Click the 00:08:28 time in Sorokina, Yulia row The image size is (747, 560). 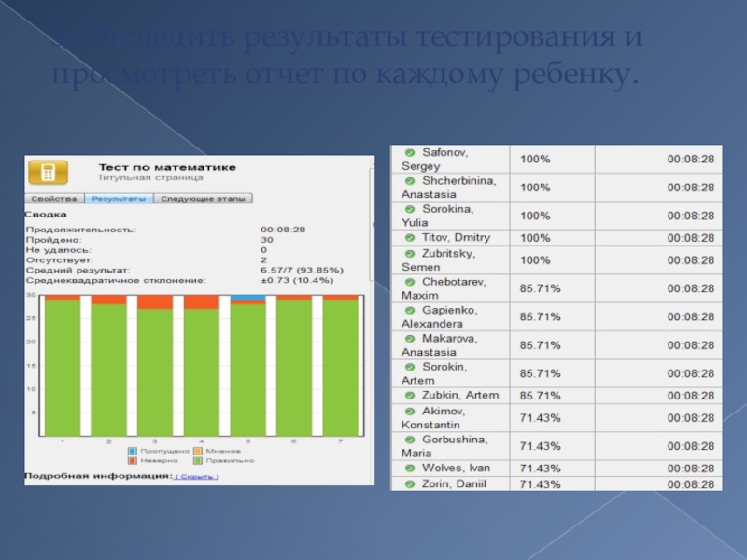[691, 216]
